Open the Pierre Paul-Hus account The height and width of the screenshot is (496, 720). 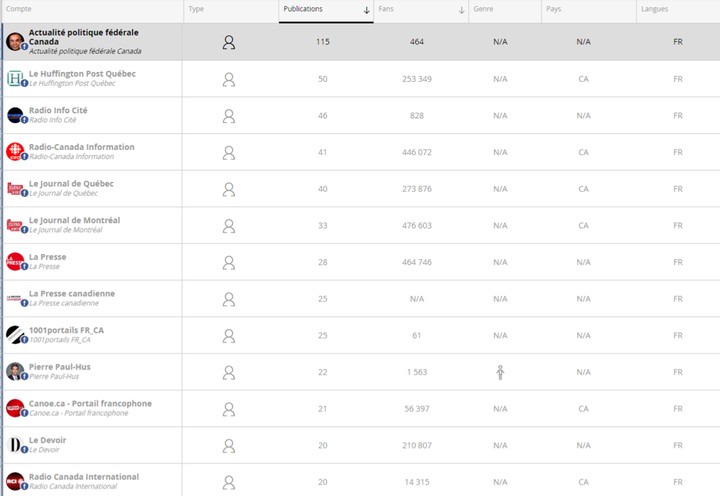pos(60,367)
